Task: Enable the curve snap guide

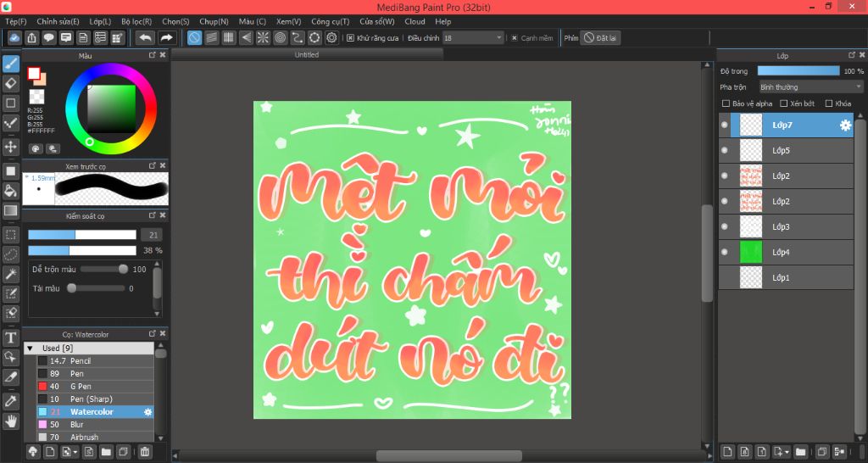Action: click(x=298, y=37)
